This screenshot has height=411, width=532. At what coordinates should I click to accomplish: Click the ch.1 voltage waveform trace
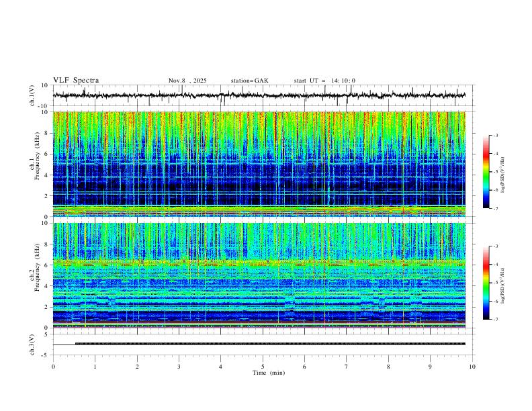click(259, 95)
